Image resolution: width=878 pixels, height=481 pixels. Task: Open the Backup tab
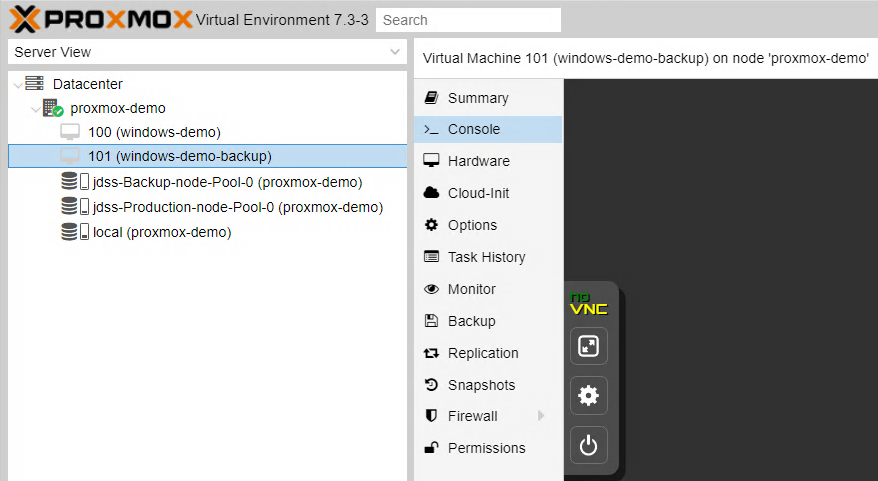(x=488, y=321)
